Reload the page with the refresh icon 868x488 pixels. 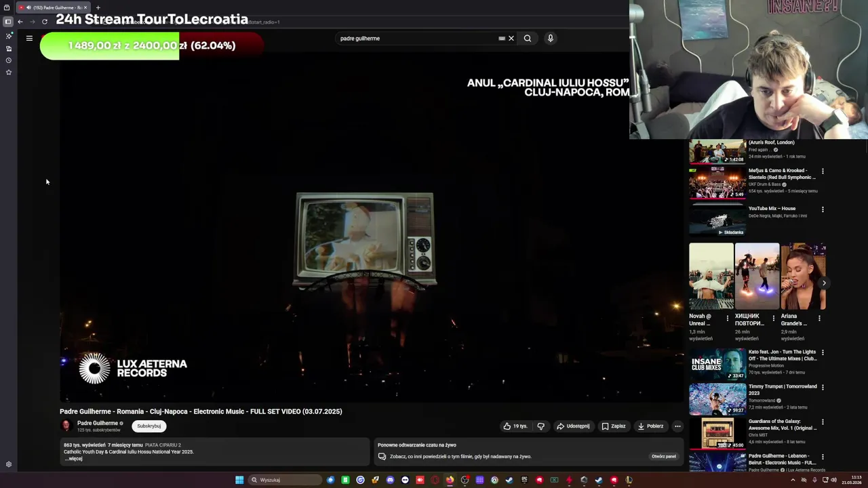pyautogui.click(x=45, y=22)
